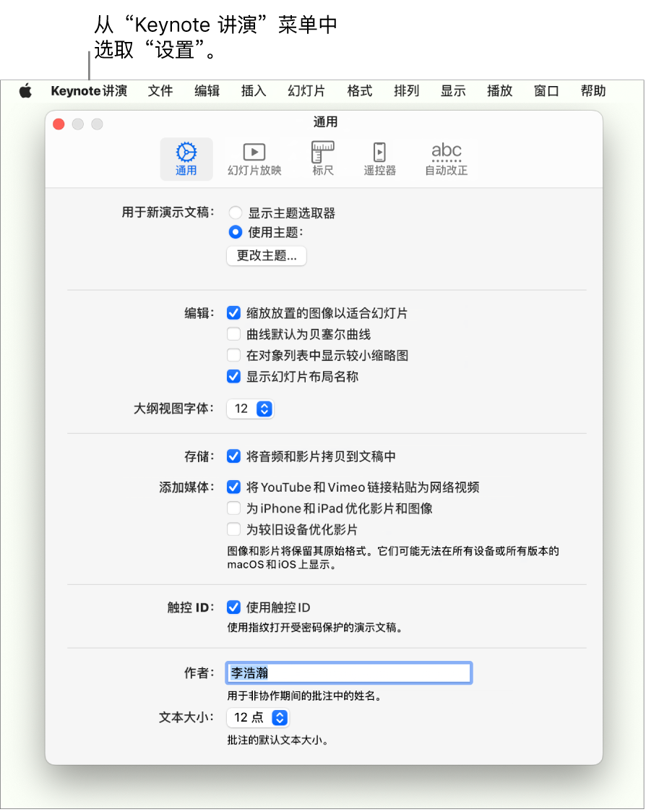Close the 通用 settings window
Viewport: 646px width, 812px height.
pyautogui.click(x=59, y=124)
